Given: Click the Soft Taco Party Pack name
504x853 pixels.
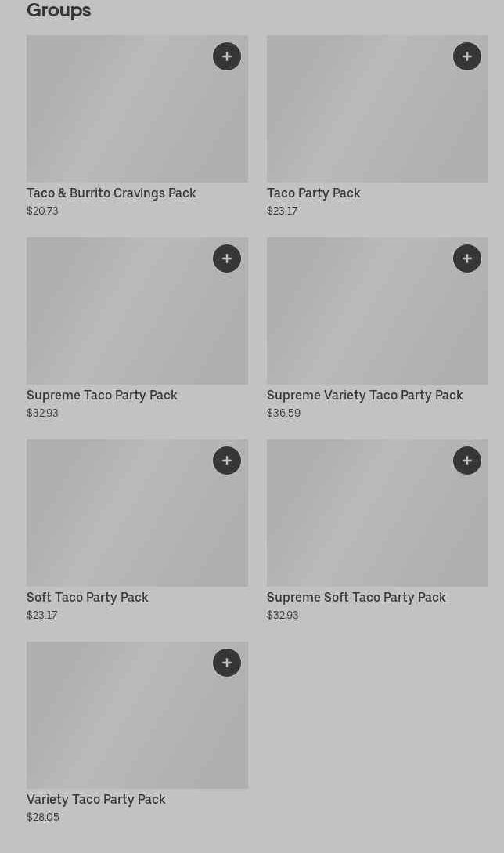Looking at the screenshot, I should click(88, 597).
